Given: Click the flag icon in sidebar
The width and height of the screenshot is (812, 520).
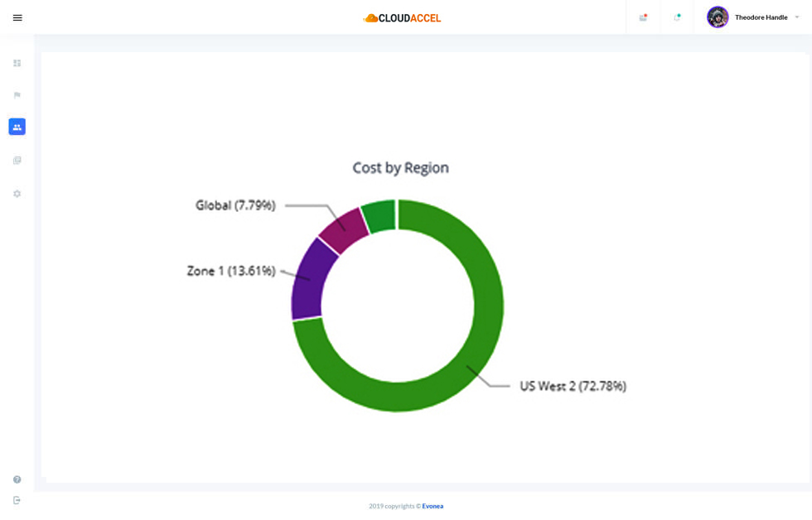Looking at the screenshot, I should coord(17,95).
